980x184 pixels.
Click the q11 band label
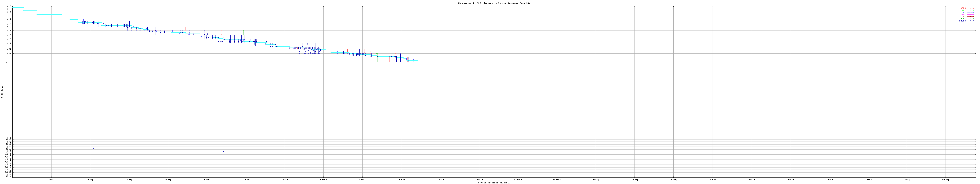(x=9, y=19)
